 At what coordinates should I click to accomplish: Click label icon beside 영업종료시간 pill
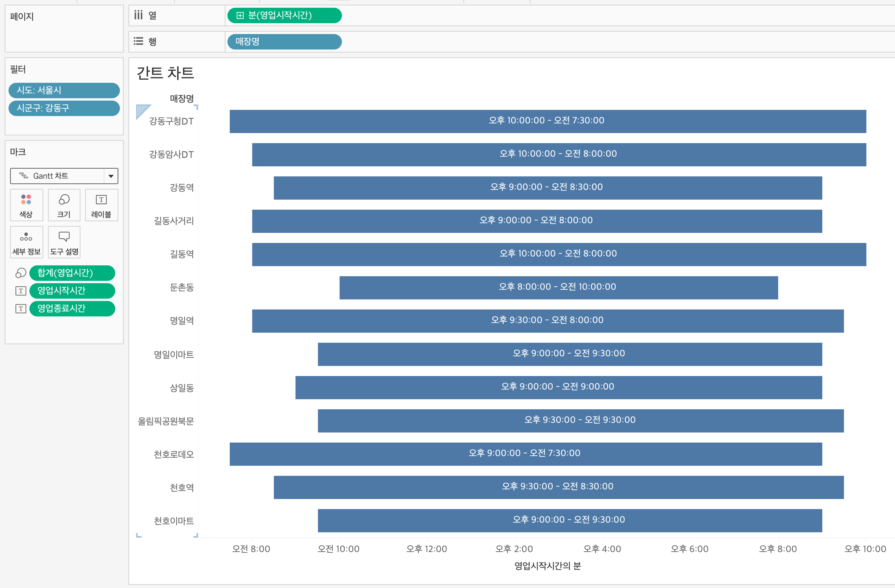(x=21, y=309)
